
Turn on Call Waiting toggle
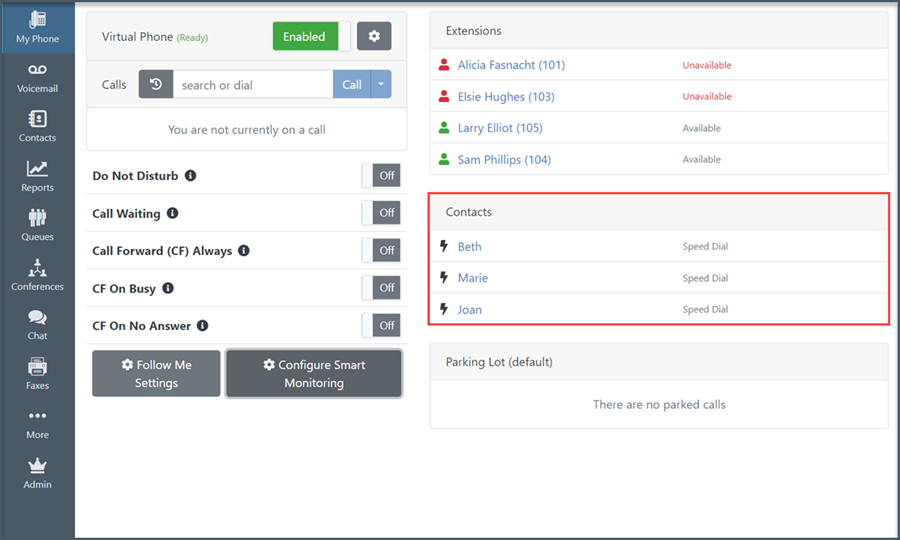point(381,213)
